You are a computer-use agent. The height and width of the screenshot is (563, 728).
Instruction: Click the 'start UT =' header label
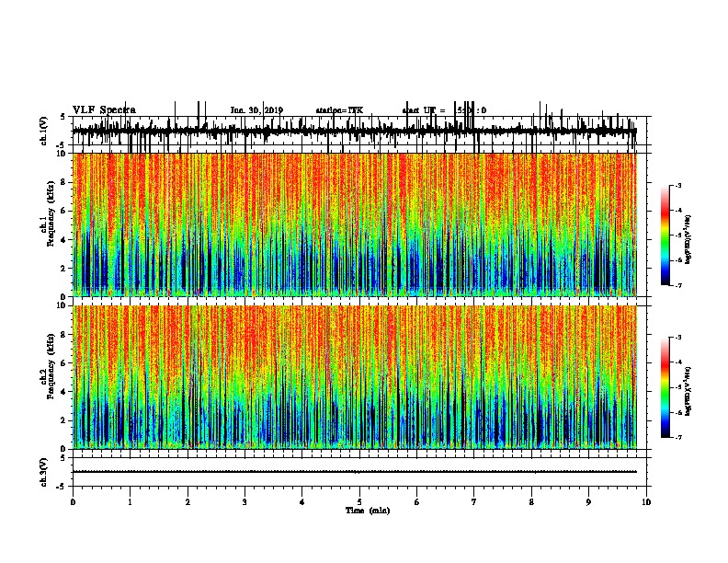[x=424, y=110]
